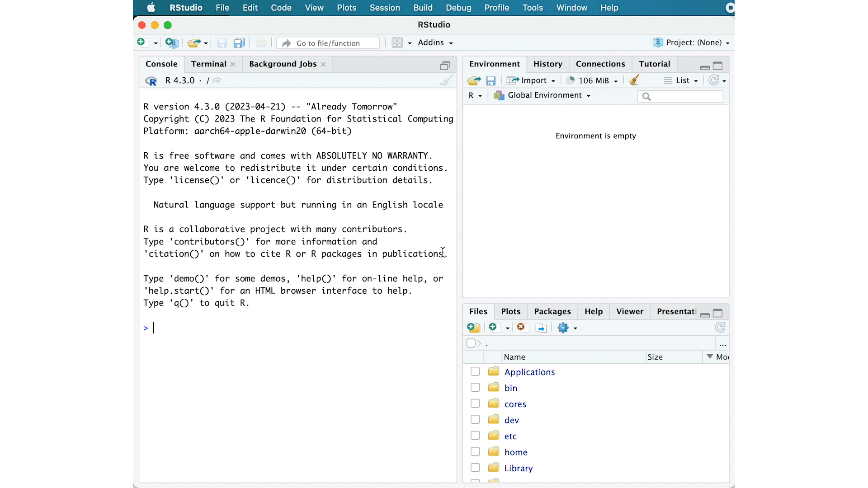This screenshot has height=488, width=868.
Task: Check the Library folder checkbox
Action: 475,468
